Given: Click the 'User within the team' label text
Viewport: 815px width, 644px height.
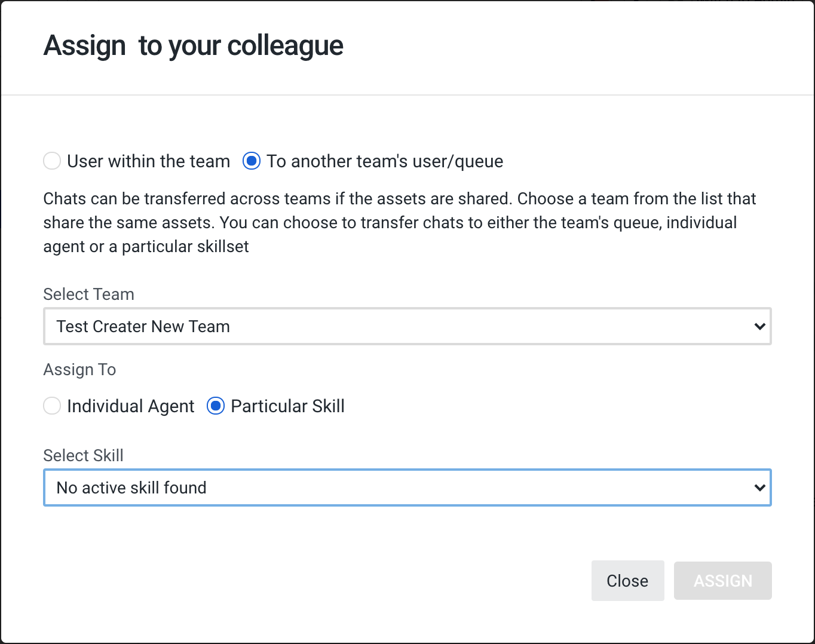Looking at the screenshot, I should tap(148, 161).
